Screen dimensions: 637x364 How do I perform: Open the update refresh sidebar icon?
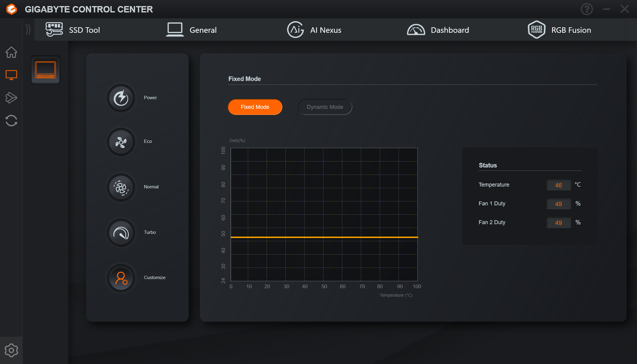pos(11,120)
